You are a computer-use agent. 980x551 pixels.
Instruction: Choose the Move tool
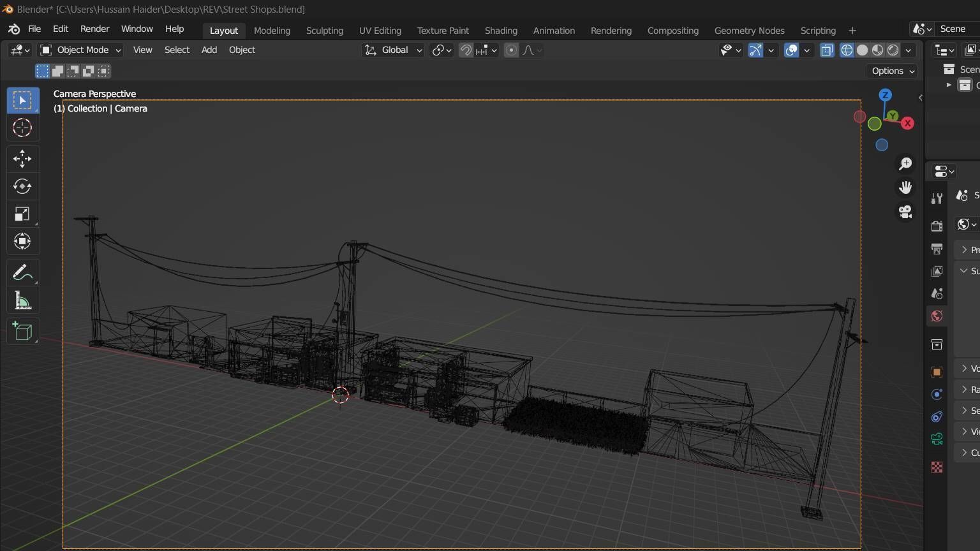tap(22, 159)
